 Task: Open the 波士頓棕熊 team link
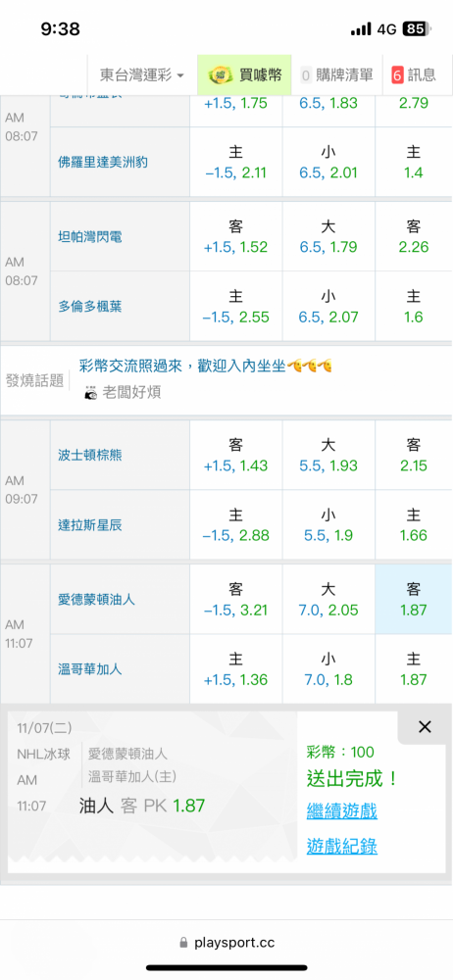pyautogui.click(x=89, y=455)
